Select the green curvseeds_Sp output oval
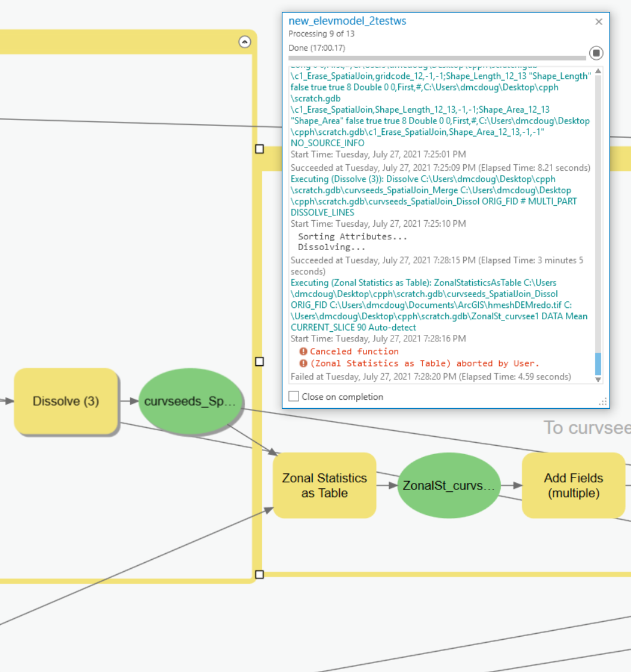Image resolution: width=631 pixels, height=672 pixels. [190, 401]
